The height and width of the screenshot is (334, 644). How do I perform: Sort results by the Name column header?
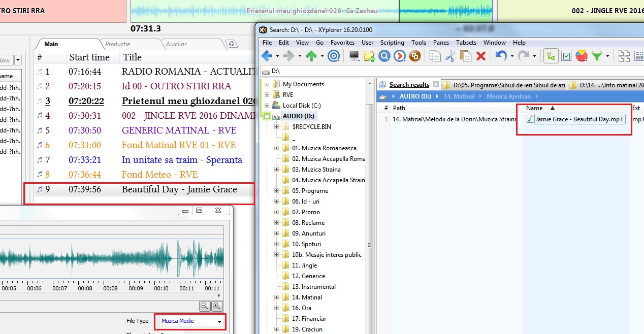[534, 108]
